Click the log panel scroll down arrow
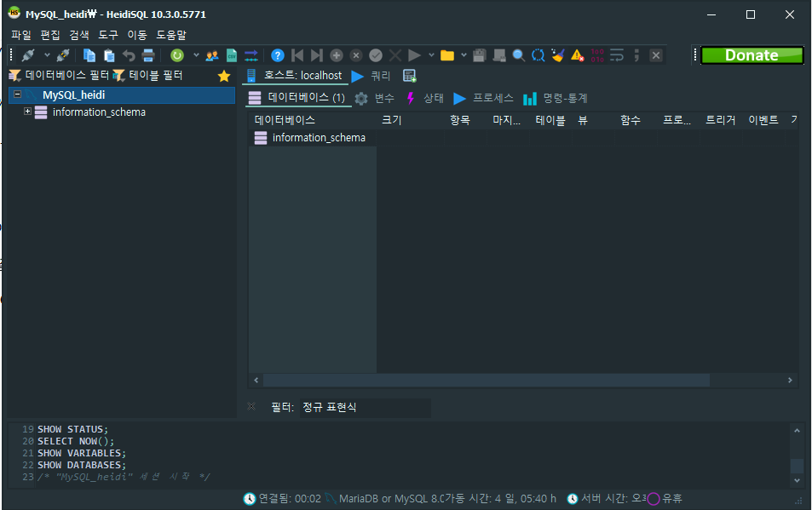Screen dimensions: 812x510 [x=797, y=480]
